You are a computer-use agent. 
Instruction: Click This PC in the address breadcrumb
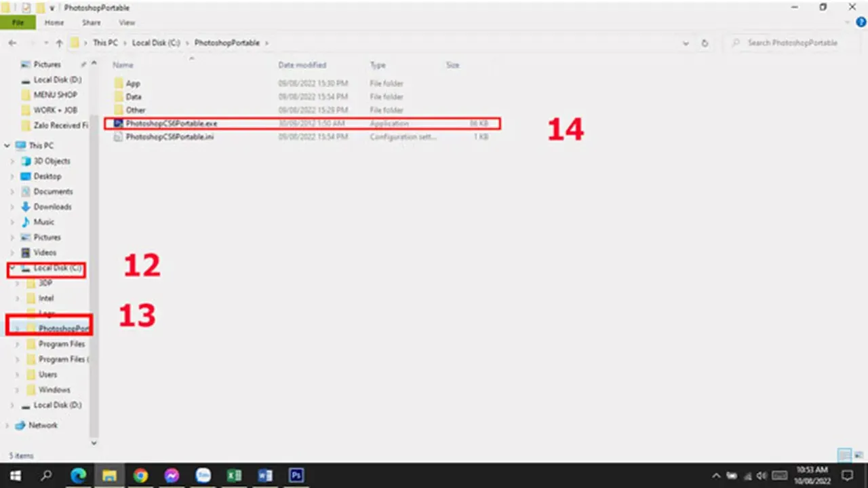click(105, 43)
